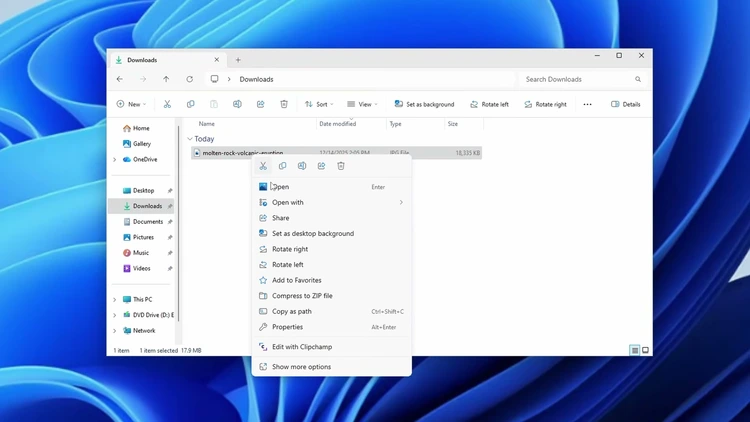The height and width of the screenshot is (422, 750).
Task: Click the PC monitor icon in address bar
Action: pyautogui.click(x=214, y=79)
